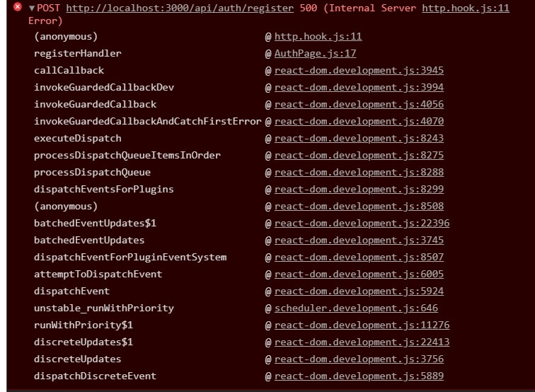Open http.hook.js:11 link in error header
This screenshot has height=392, width=535.
tap(465, 8)
